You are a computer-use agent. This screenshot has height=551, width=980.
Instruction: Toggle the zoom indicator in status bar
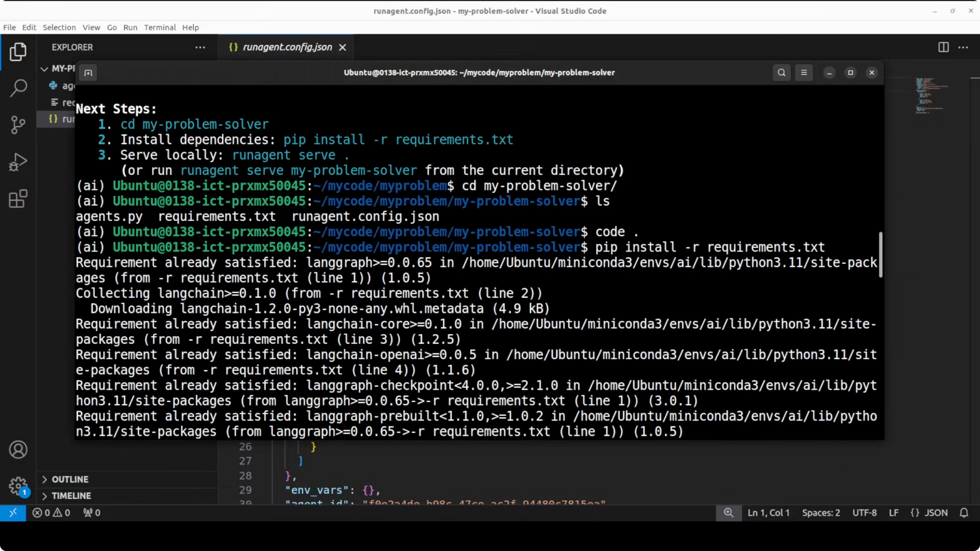coord(728,513)
